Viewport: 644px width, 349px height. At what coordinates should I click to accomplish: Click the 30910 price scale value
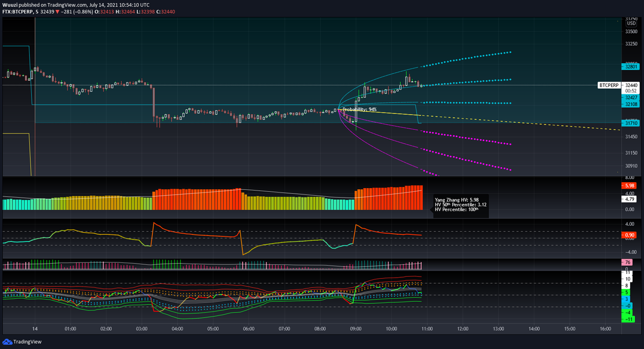pyautogui.click(x=631, y=166)
